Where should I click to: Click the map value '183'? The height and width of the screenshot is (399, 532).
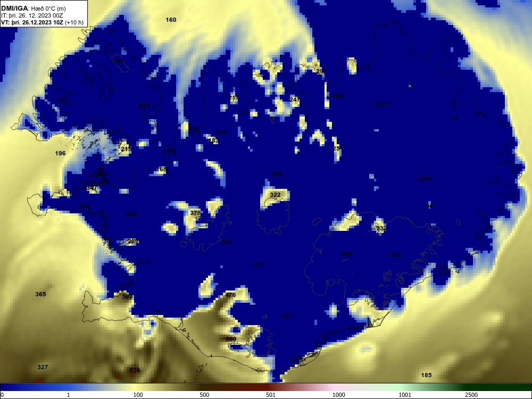(x=213, y=140)
